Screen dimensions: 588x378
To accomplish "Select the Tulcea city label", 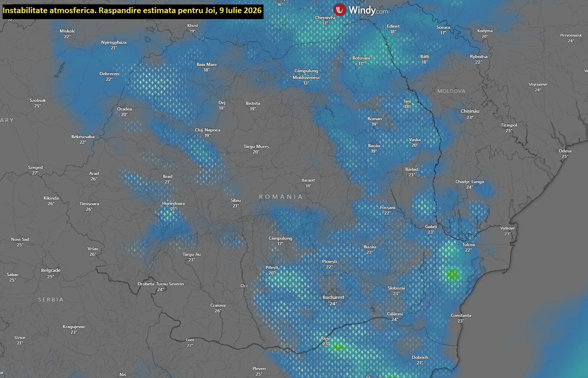I will pos(468,245).
